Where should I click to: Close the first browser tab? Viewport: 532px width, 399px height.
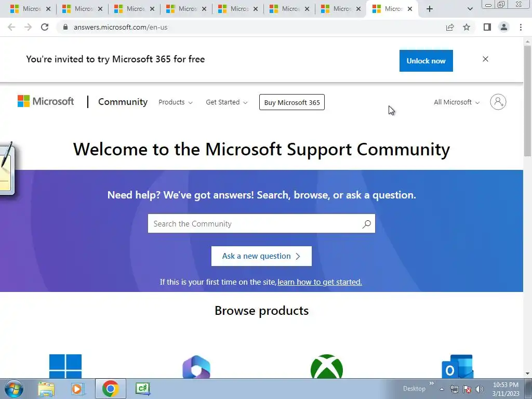(x=48, y=9)
